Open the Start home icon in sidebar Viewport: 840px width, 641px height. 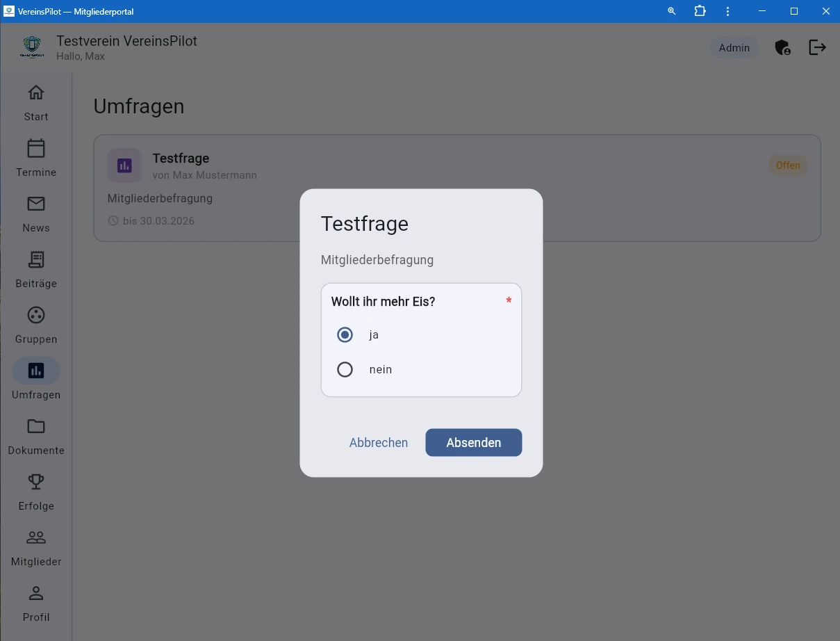tap(36, 93)
